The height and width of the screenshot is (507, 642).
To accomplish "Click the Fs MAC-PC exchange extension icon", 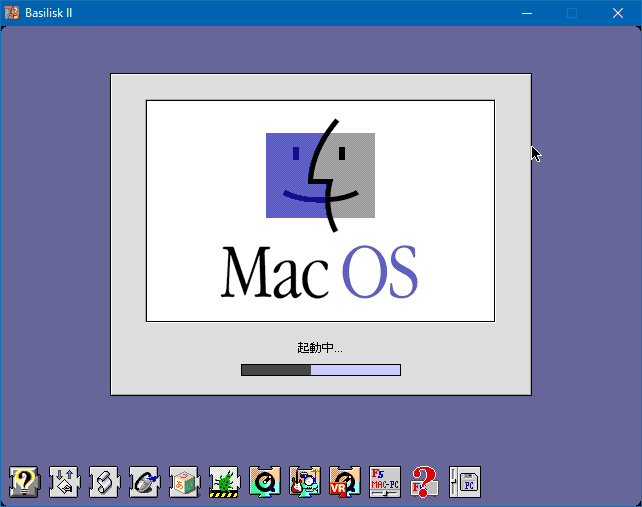I will [385, 482].
